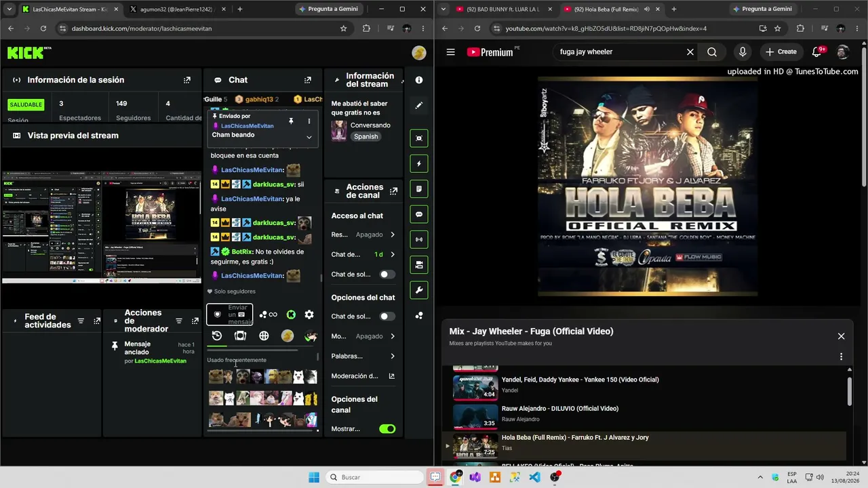Open YouTube notifications bell
Viewport: 868px width, 488px height.
[817, 52]
